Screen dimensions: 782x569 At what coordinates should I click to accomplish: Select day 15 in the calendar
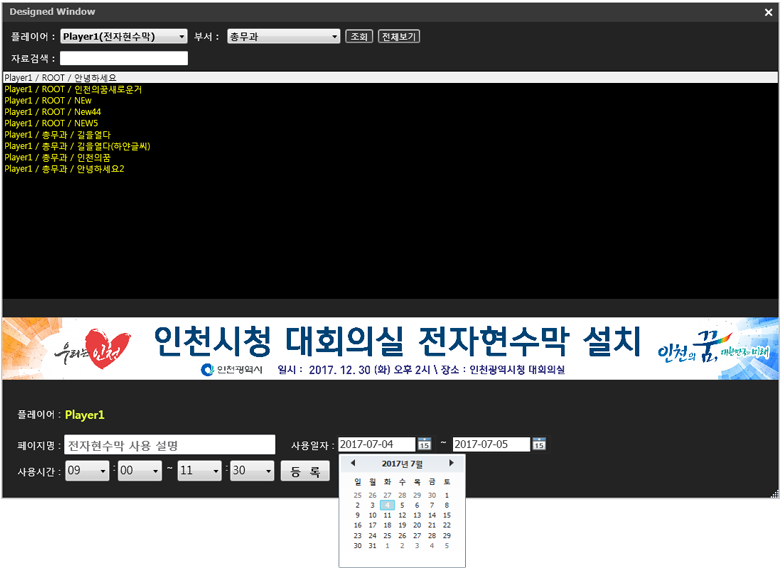click(447, 515)
